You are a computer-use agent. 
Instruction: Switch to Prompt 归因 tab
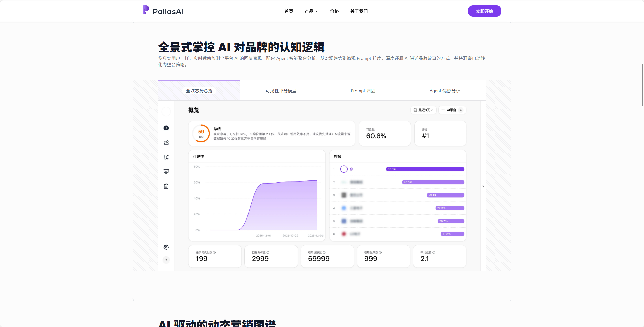coord(363,91)
